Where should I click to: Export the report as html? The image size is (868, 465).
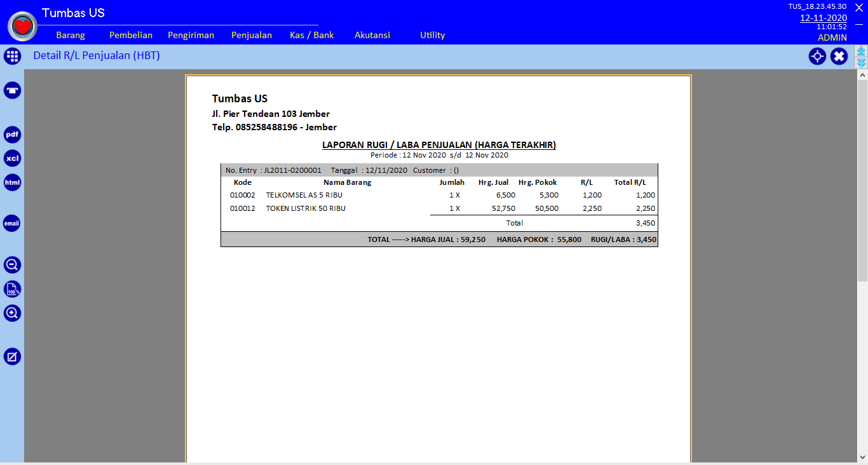(13, 182)
